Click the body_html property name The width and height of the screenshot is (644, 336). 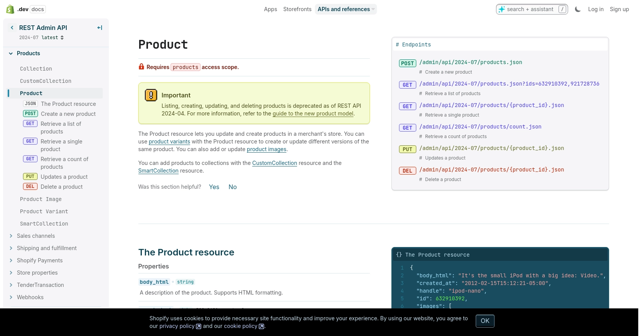pyautogui.click(x=154, y=282)
